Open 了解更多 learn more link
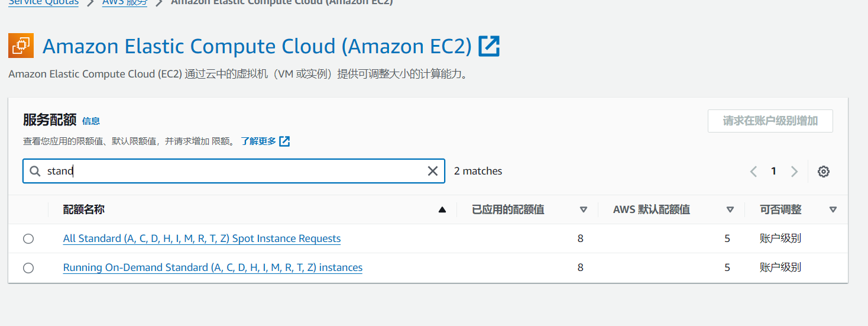 coord(258,141)
